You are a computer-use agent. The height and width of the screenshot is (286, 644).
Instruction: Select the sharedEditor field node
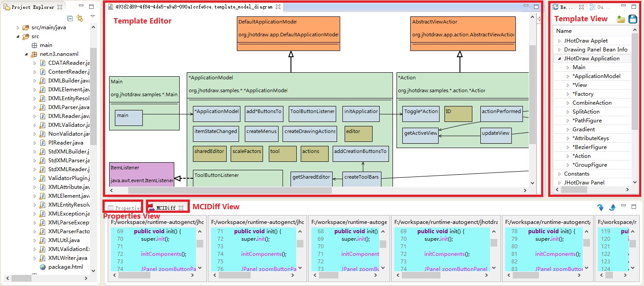point(209,154)
